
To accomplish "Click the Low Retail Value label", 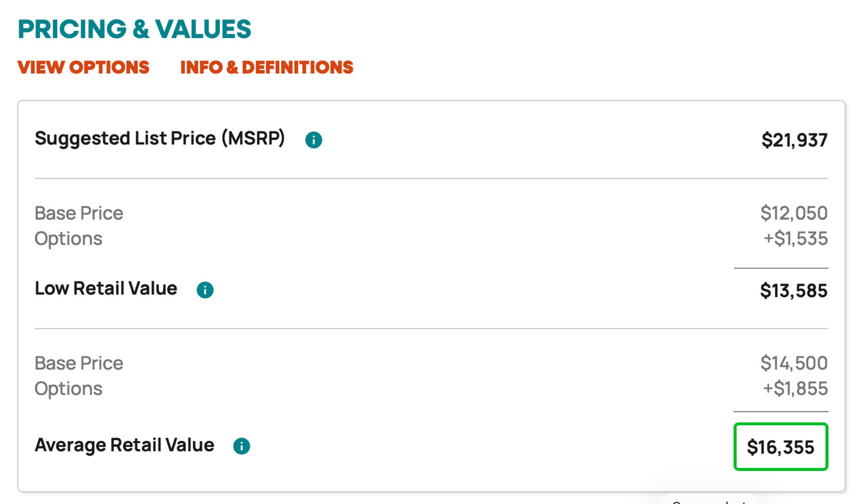I will pyautogui.click(x=106, y=289).
